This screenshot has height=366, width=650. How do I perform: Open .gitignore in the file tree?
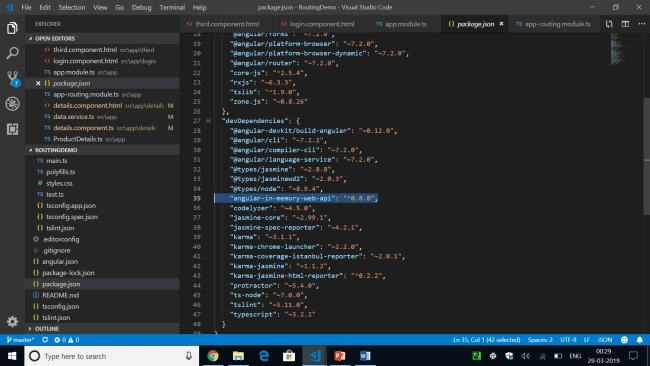click(x=103, y=250)
